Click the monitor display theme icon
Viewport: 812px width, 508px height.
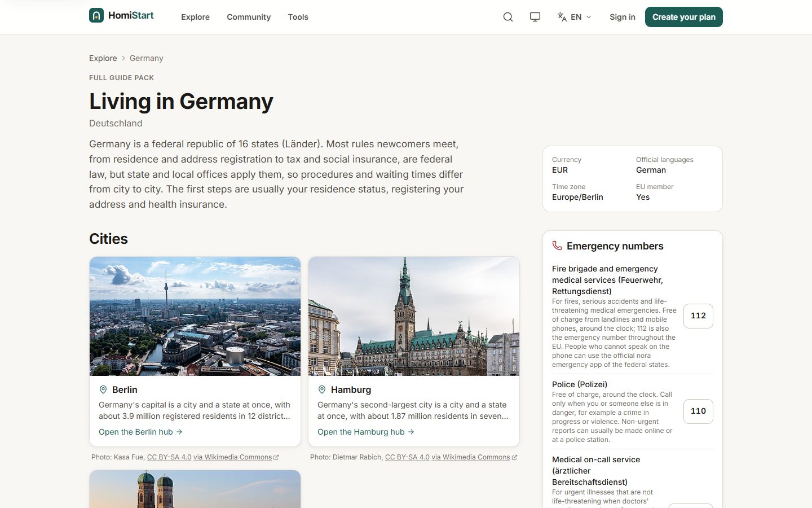pos(535,17)
